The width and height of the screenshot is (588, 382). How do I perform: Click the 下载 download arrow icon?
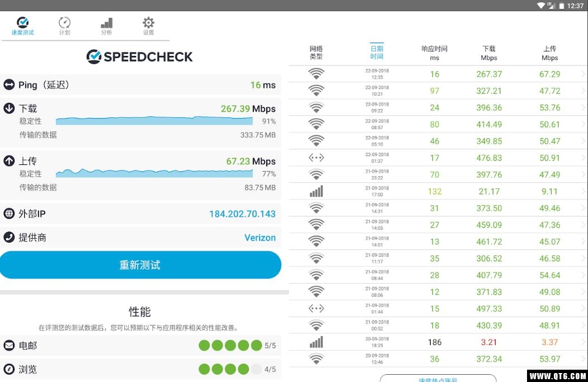9,109
